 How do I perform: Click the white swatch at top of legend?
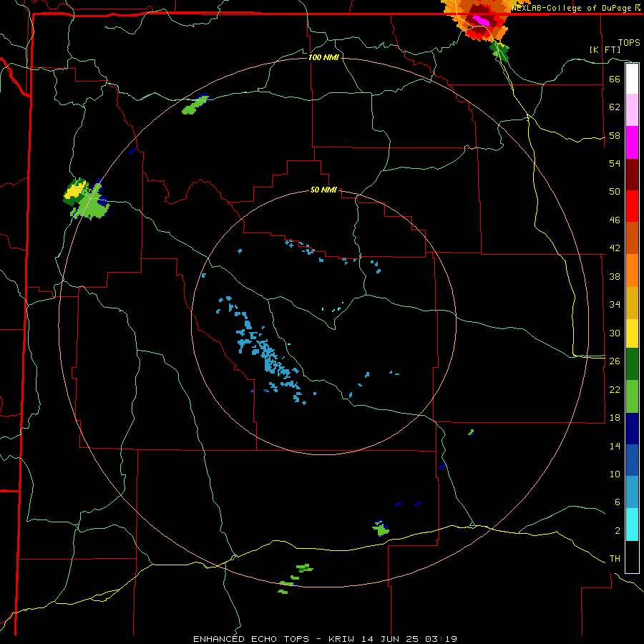(x=632, y=79)
